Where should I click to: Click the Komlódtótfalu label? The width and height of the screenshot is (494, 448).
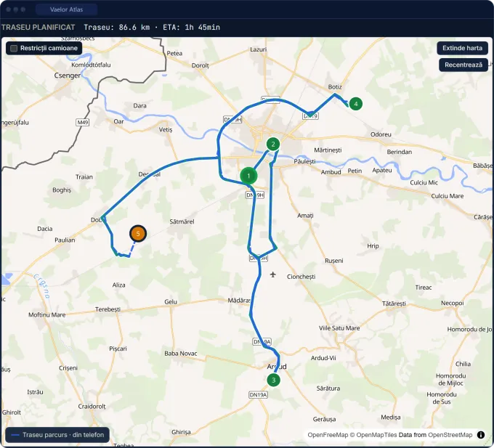pos(91,65)
